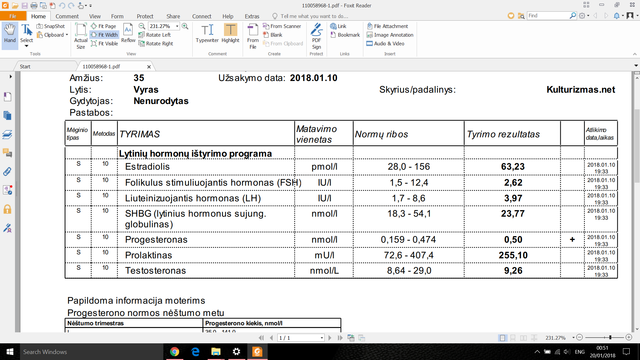Choose Fit Visible view
The image size is (640, 360).
pos(104,44)
